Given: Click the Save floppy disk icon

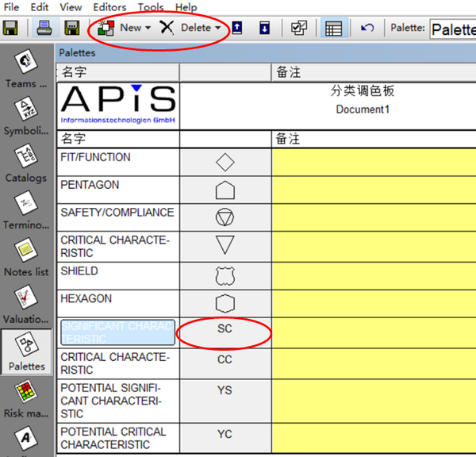Looking at the screenshot, I should coord(10,28).
